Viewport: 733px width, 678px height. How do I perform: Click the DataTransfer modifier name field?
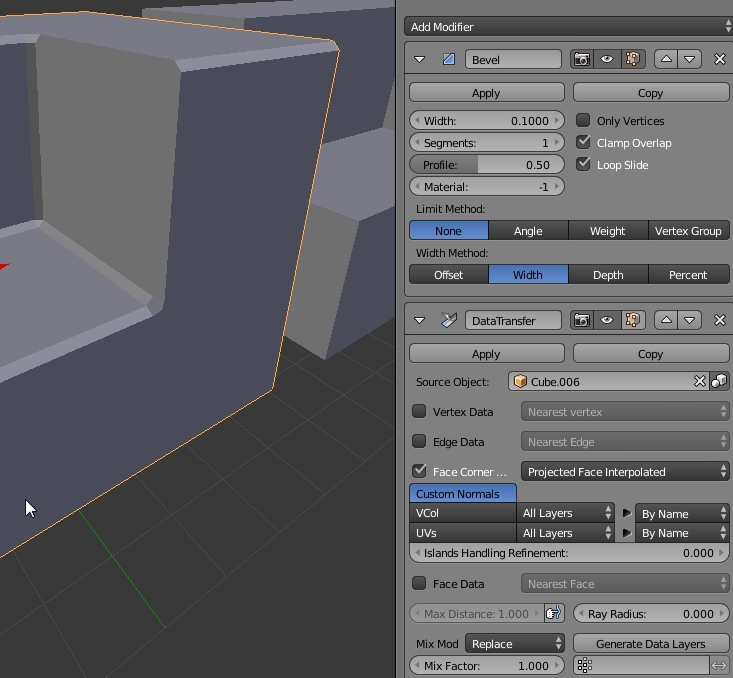[513, 321]
